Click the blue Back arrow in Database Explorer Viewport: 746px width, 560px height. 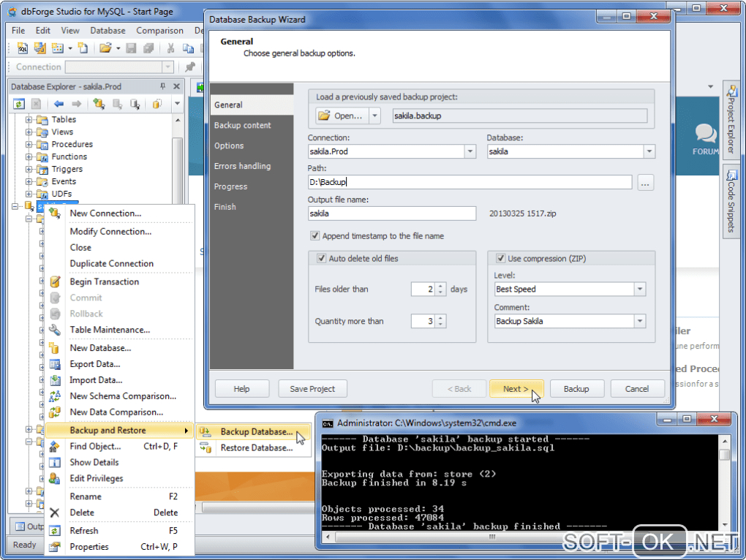[59, 104]
